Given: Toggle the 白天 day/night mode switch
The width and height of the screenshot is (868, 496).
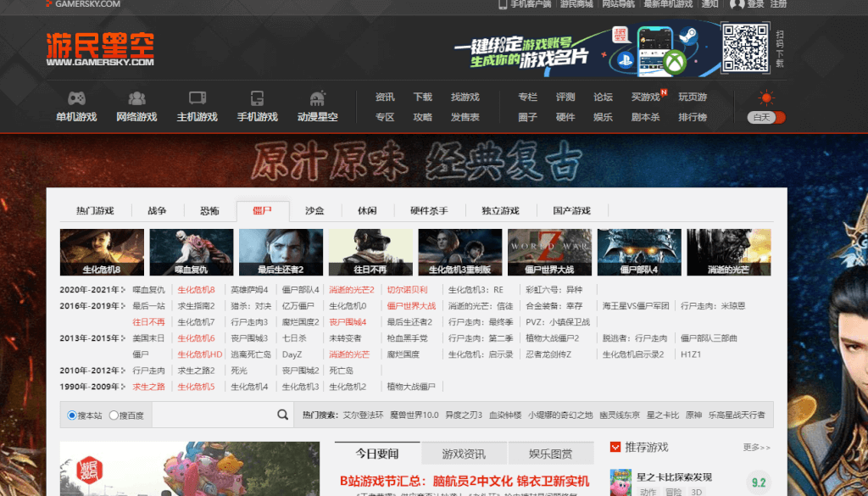Looking at the screenshot, I should click(766, 117).
